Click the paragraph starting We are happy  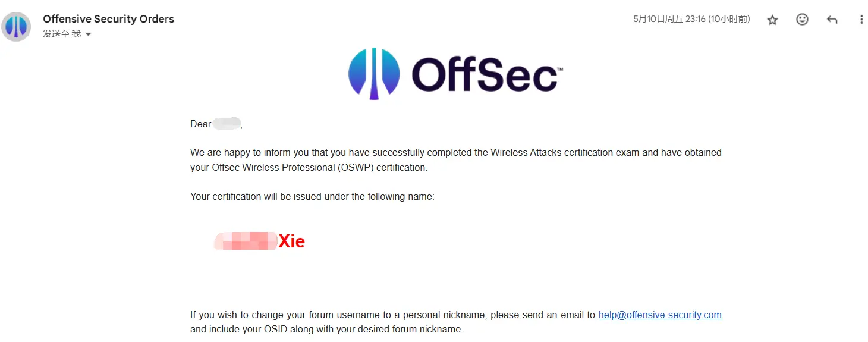tap(455, 153)
